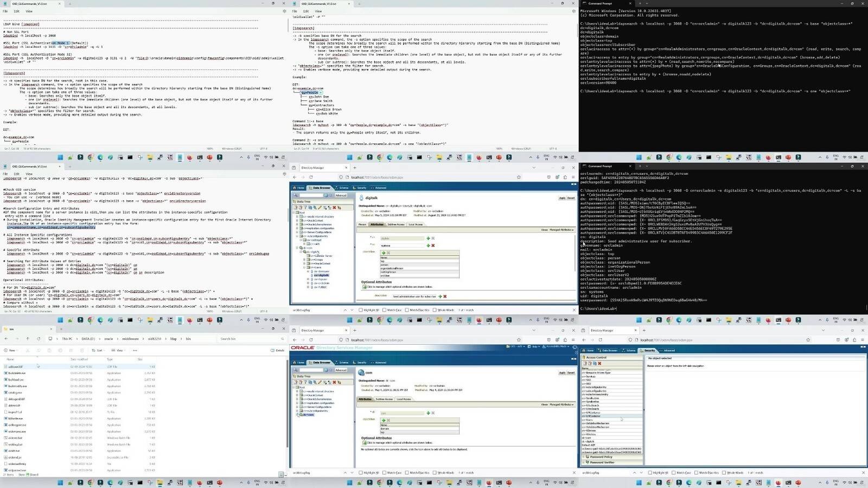Remove the sn attribute value with red X

point(433,245)
